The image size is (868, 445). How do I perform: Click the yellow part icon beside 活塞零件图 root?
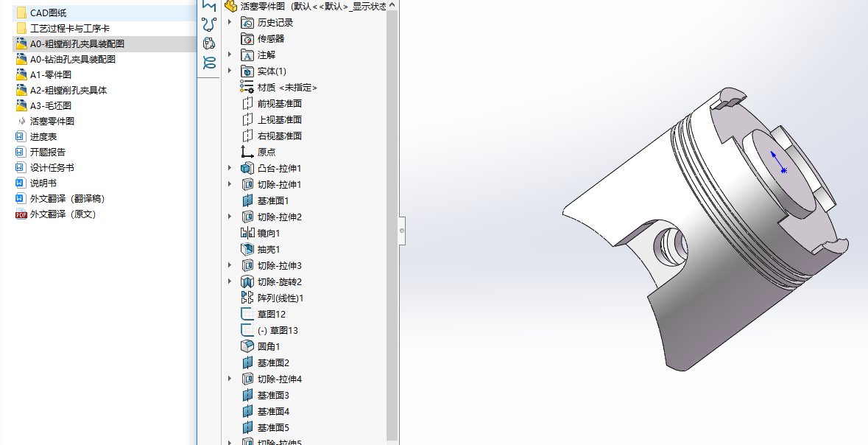[231, 6]
